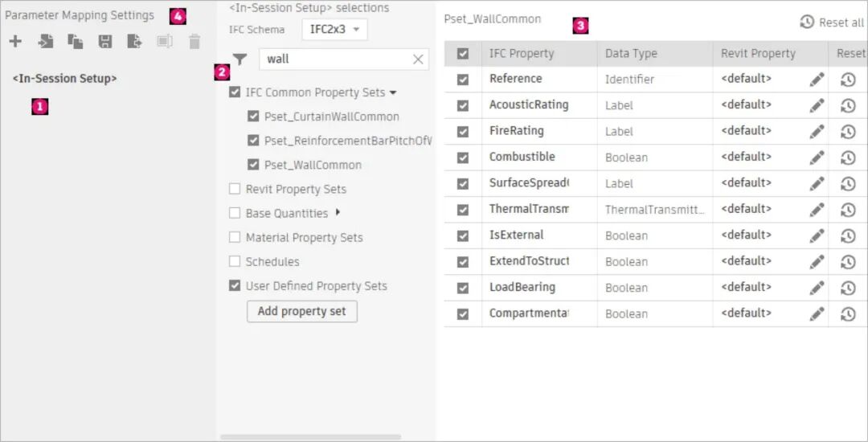The height and width of the screenshot is (442, 868).
Task: Click the import setup icon
Action: (46, 42)
